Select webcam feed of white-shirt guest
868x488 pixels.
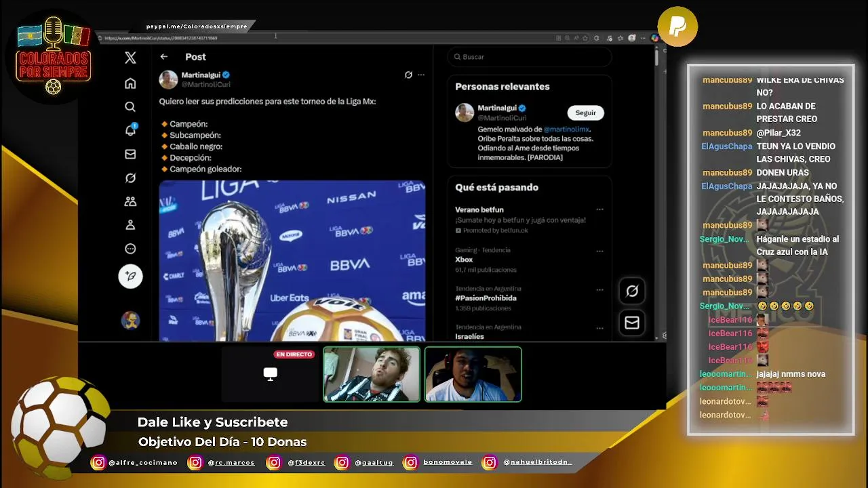[x=473, y=374]
